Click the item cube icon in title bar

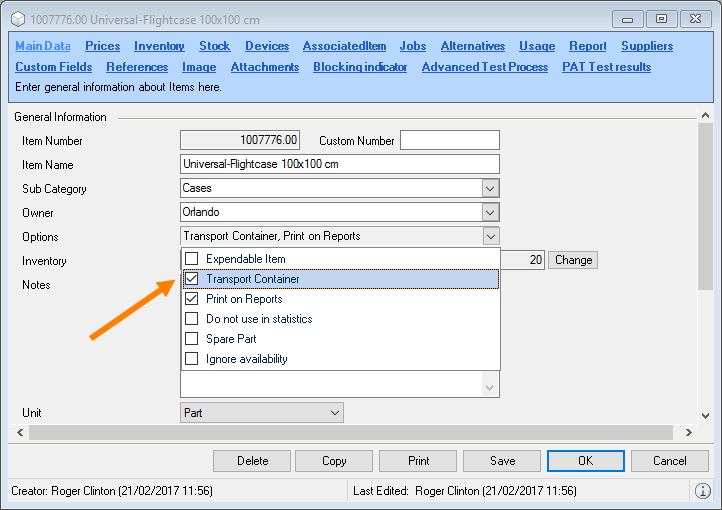pos(18,18)
